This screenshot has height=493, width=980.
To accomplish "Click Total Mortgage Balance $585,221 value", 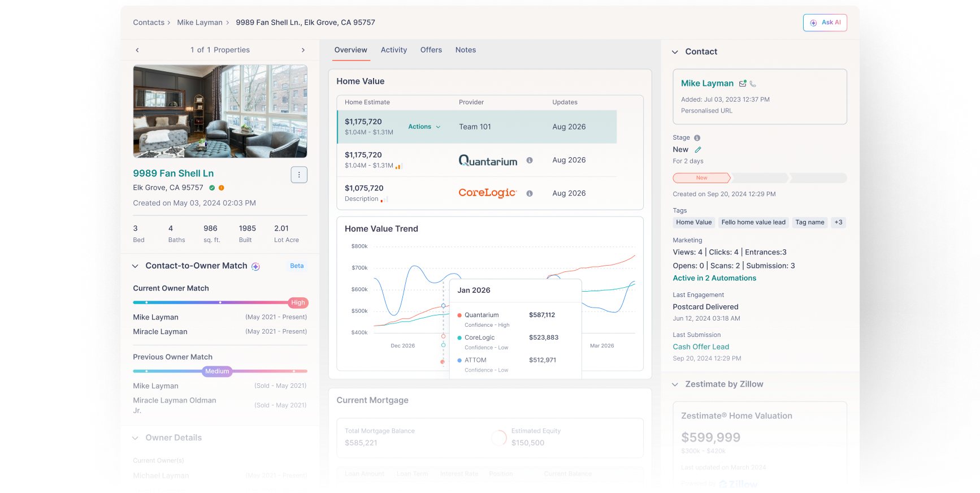I will coord(361,443).
